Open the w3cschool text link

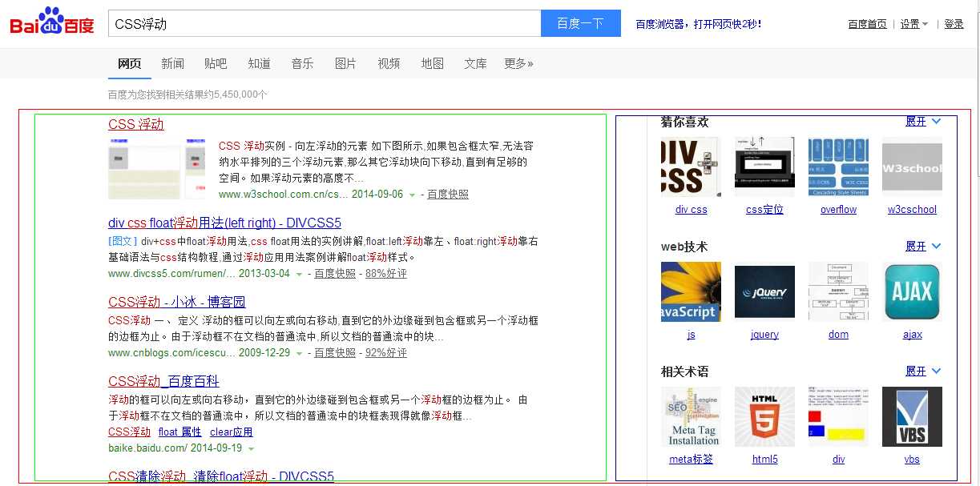[x=912, y=210]
